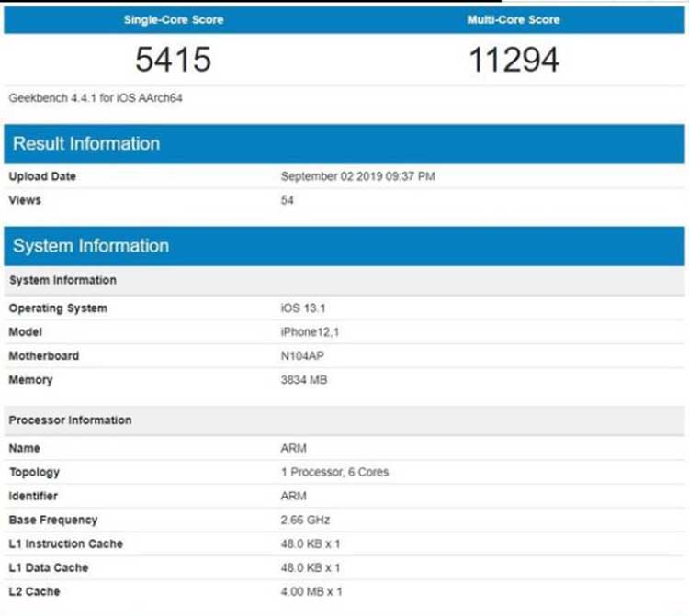Click the Geekbench 4.4.1 for iOS AArch64 text
The image size is (689, 616).
(x=96, y=98)
